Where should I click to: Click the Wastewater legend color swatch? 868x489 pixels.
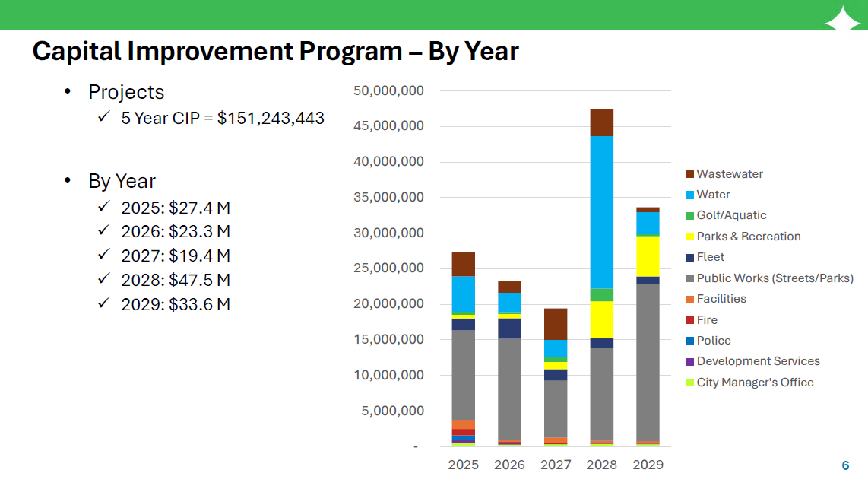point(690,174)
